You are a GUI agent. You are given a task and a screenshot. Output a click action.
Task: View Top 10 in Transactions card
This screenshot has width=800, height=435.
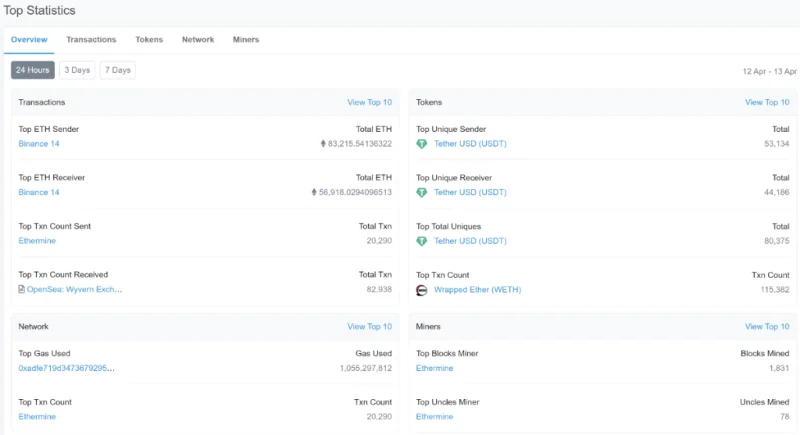point(369,103)
